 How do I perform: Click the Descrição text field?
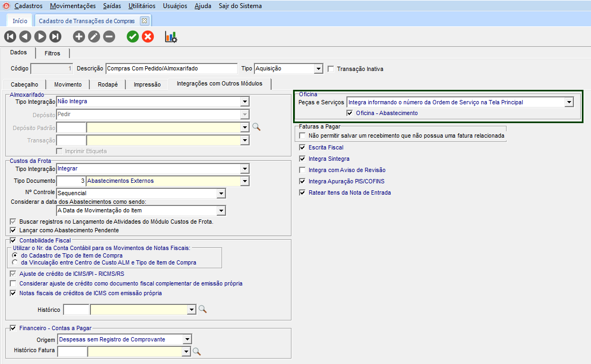tap(171, 69)
